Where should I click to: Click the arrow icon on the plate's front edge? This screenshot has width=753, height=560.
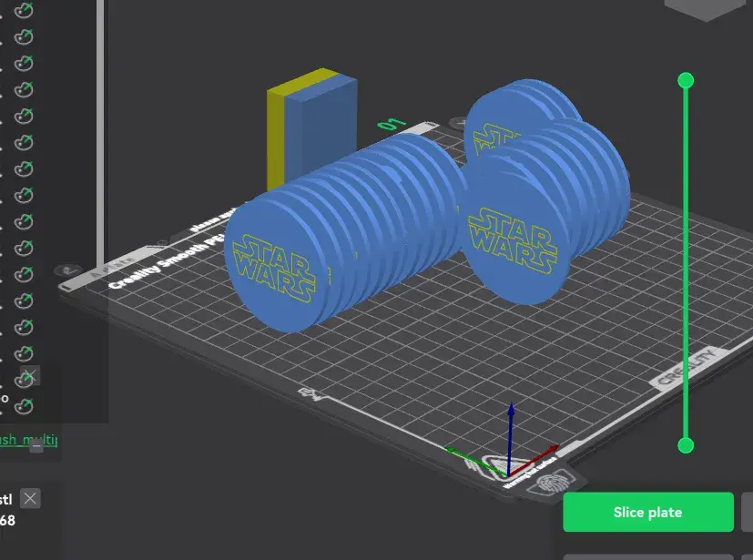point(310,394)
